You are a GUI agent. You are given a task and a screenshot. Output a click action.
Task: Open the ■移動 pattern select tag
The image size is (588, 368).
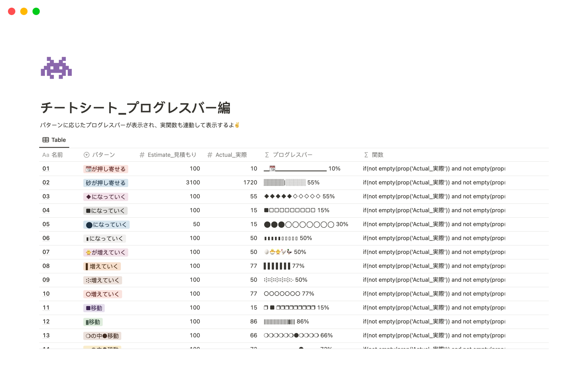pyautogui.click(x=94, y=308)
